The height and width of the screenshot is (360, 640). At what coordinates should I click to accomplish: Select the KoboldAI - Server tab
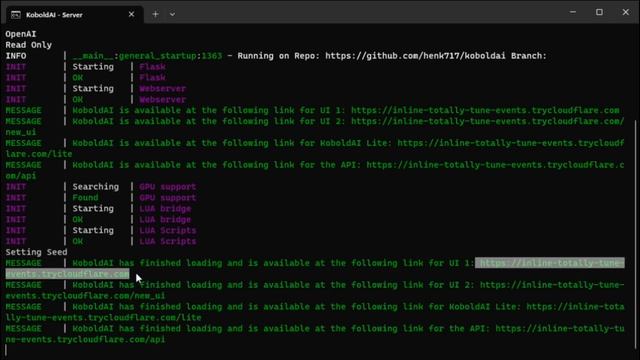[74, 15]
